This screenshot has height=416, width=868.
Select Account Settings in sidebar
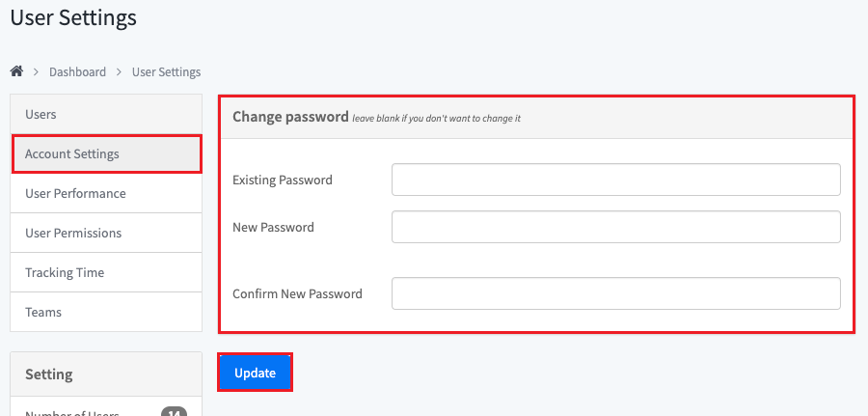point(72,154)
